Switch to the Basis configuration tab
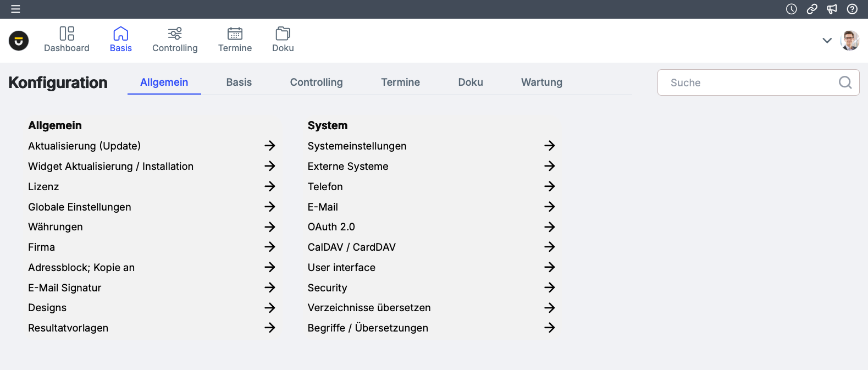 (x=239, y=82)
